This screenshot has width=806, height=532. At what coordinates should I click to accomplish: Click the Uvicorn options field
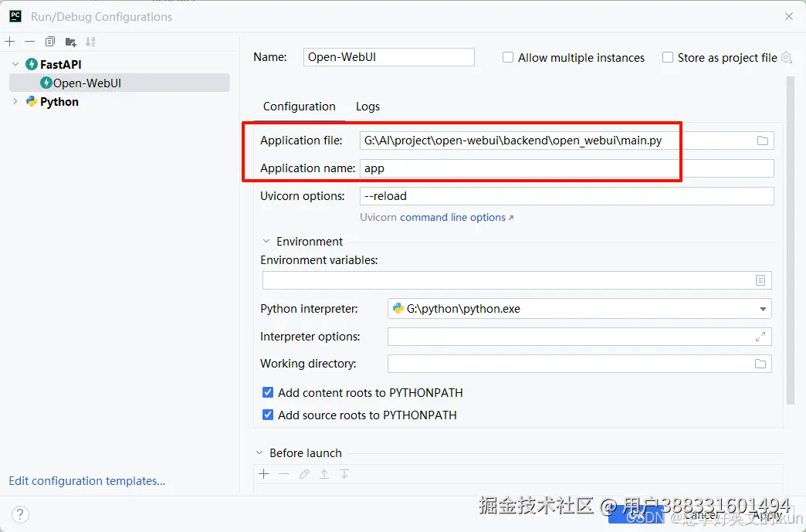coord(567,196)
